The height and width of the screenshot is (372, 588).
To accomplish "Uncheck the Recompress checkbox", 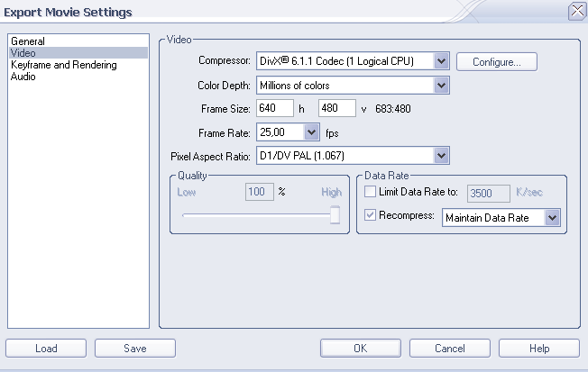I will coord(370,215).
